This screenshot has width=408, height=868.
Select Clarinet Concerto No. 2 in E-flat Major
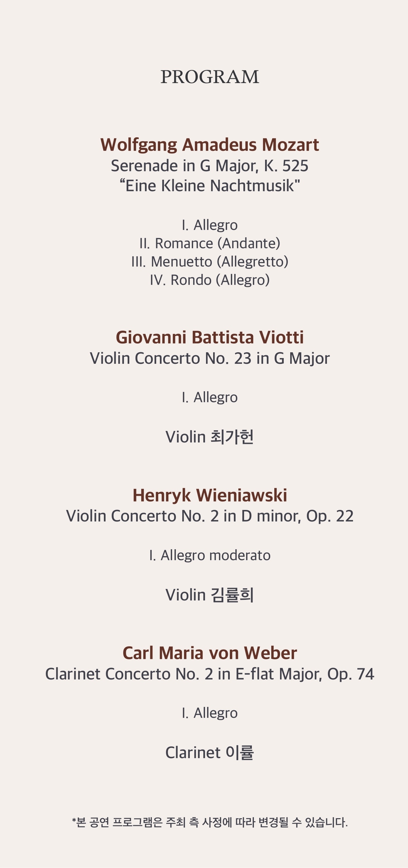point(209,674)
